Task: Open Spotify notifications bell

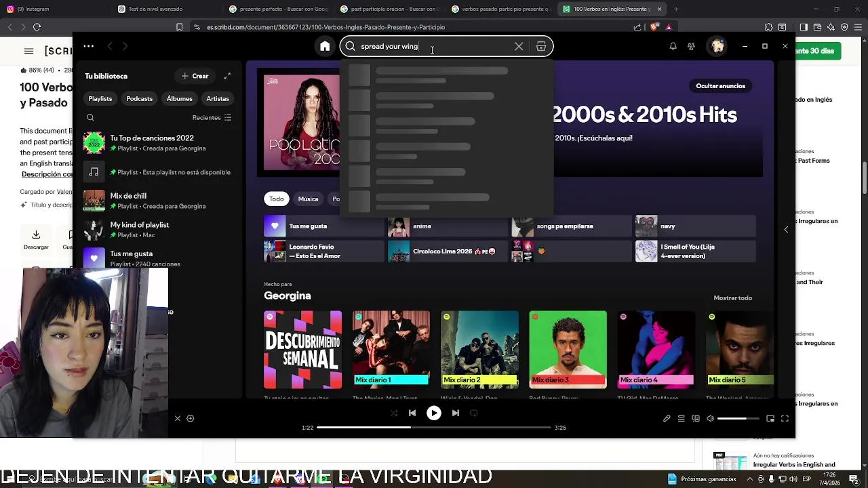Action: pyautogui.click(x=673, y=46)
